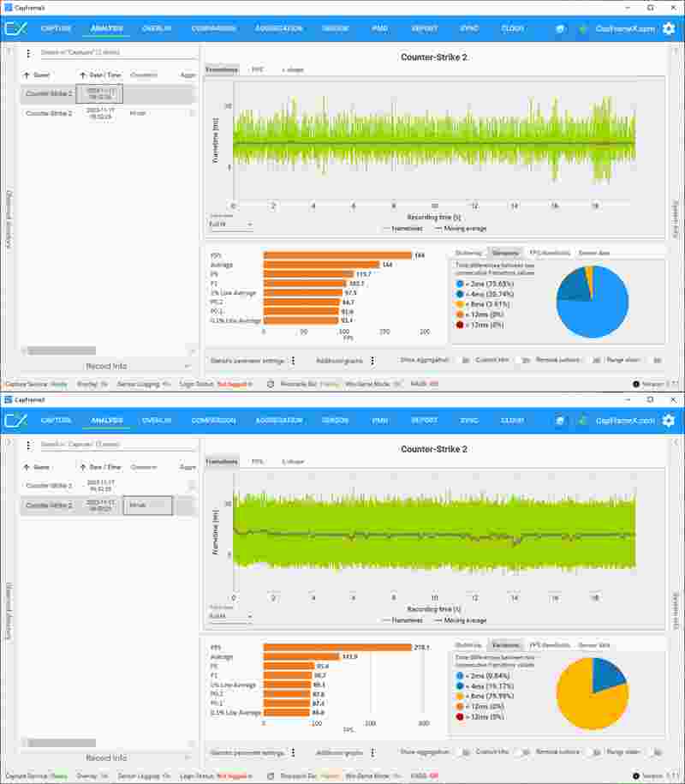The height and width of the screenshot is (784, 685).
Task: Open Y-axis scale dropdown in lower window
Action: point(230,616)
